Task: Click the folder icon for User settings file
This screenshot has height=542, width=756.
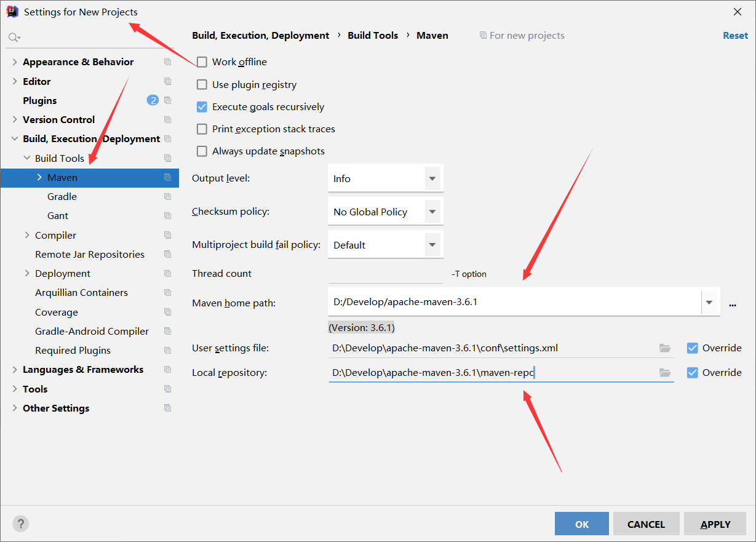Action: click(x=664, y=348)
